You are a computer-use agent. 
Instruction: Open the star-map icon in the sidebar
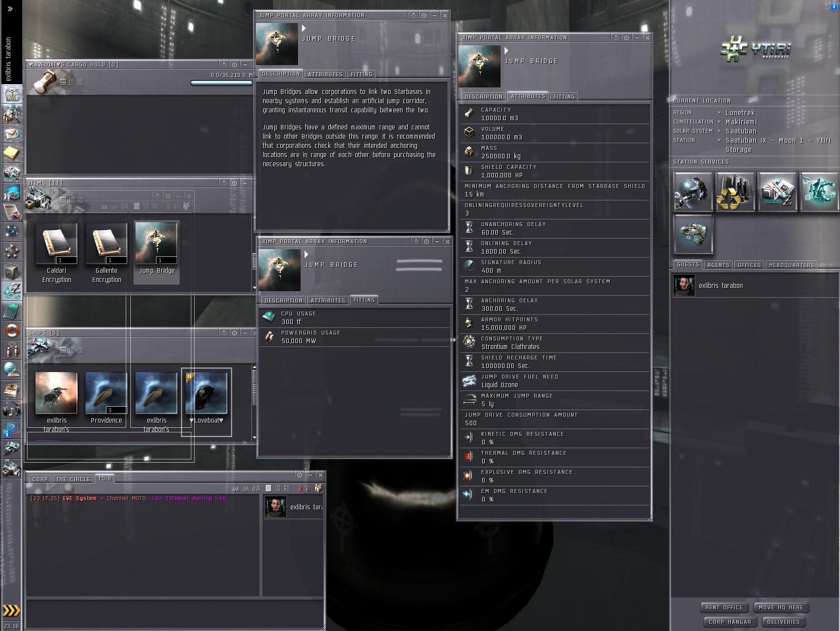(11, 231)
